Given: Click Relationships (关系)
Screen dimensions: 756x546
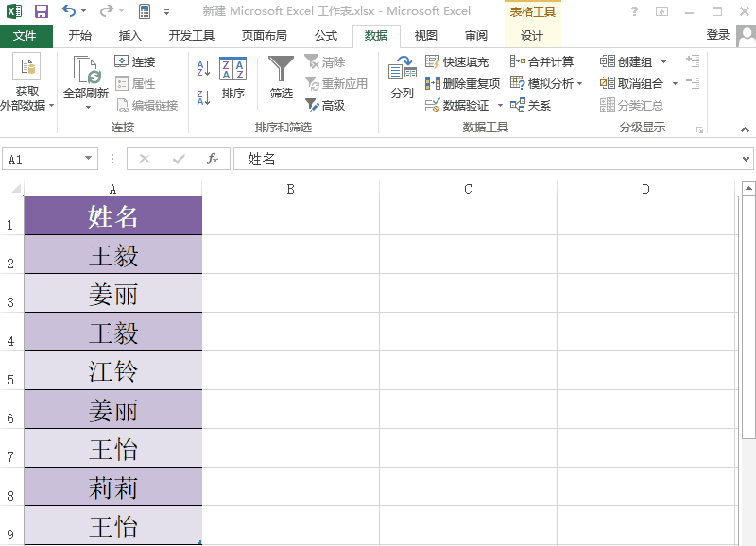Looking at the screenshot, I should (x=530, y=105).
